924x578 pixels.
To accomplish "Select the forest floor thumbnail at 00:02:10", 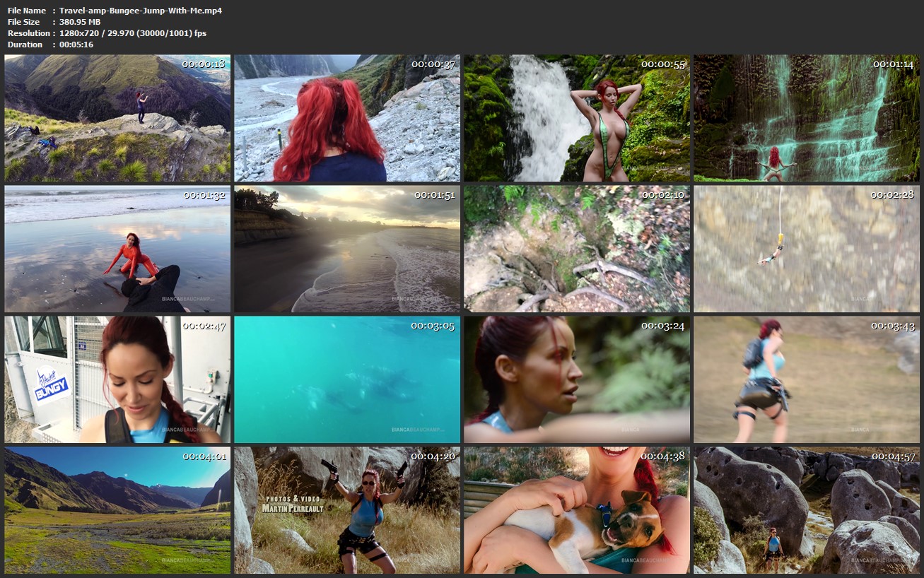I will 577,249.
